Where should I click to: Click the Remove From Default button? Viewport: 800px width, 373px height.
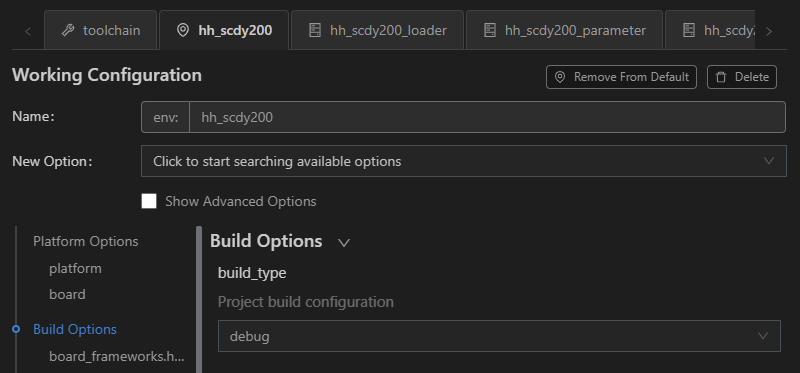pyautogui.click(x=621, y=77)
